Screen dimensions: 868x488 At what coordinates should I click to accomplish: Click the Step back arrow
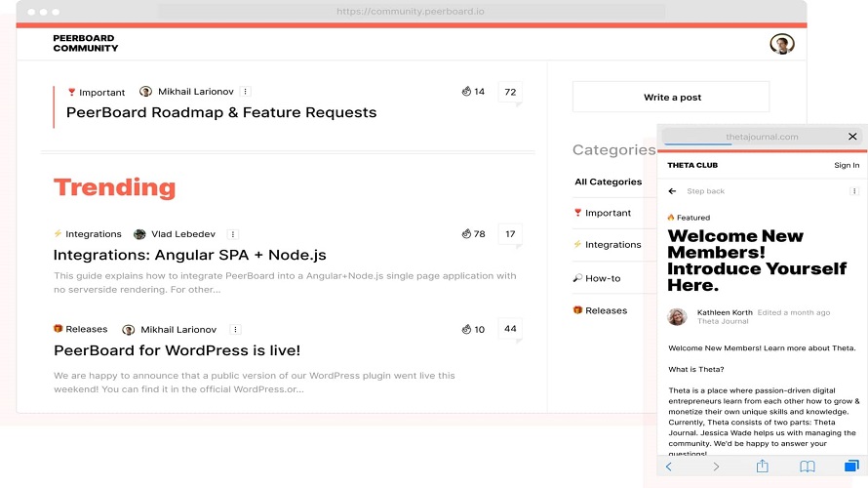coord(672,191)
